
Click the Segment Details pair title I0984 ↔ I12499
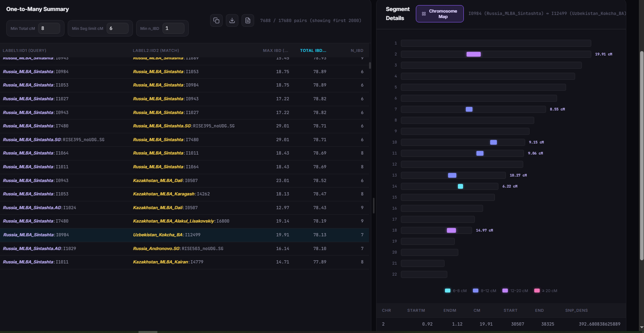tap(547, 13)
